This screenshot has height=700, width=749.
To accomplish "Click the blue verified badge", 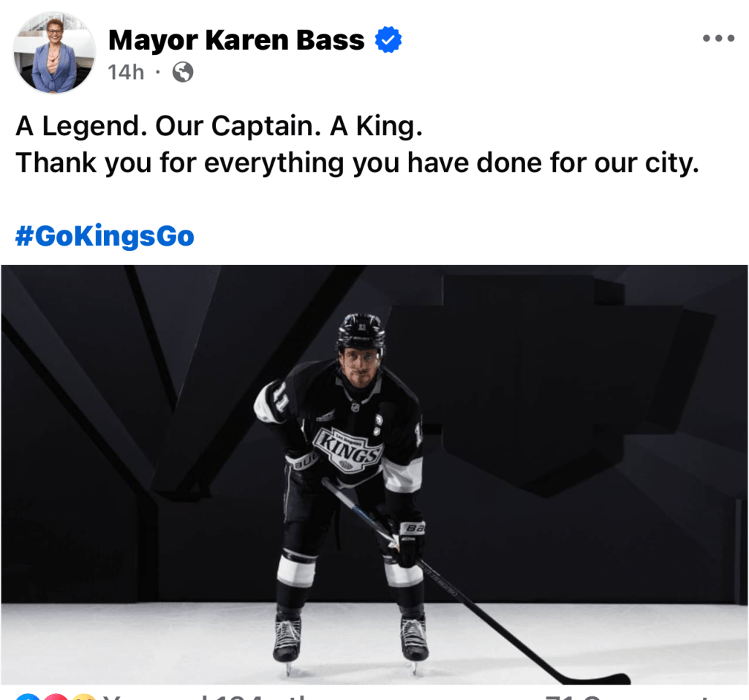I will coord(388,41).
